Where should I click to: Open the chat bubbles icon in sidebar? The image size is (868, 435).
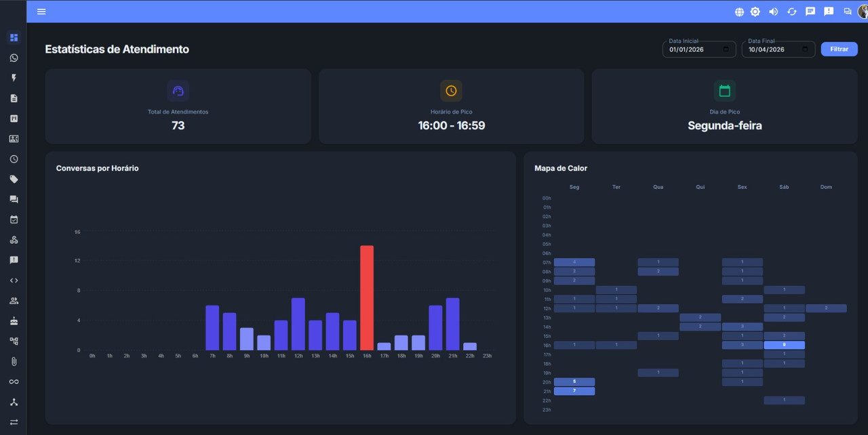tap(14, 199)
